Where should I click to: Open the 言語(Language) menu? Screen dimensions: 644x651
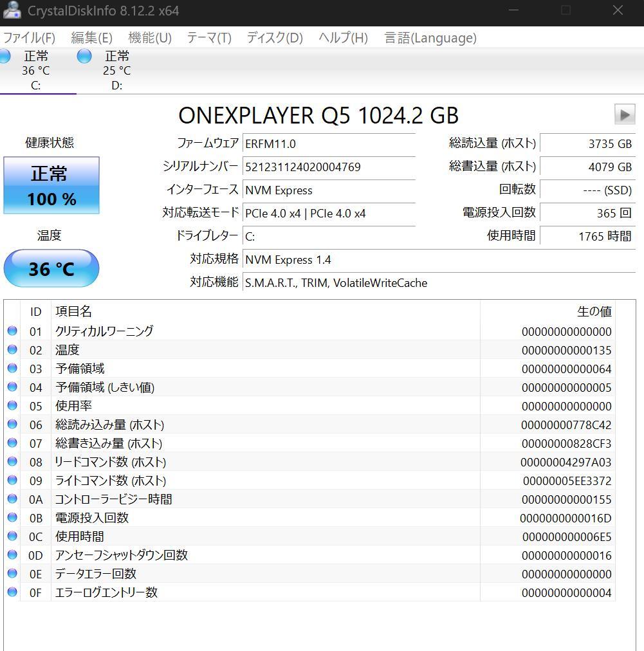pyautogui.click(x=430, y=38)
